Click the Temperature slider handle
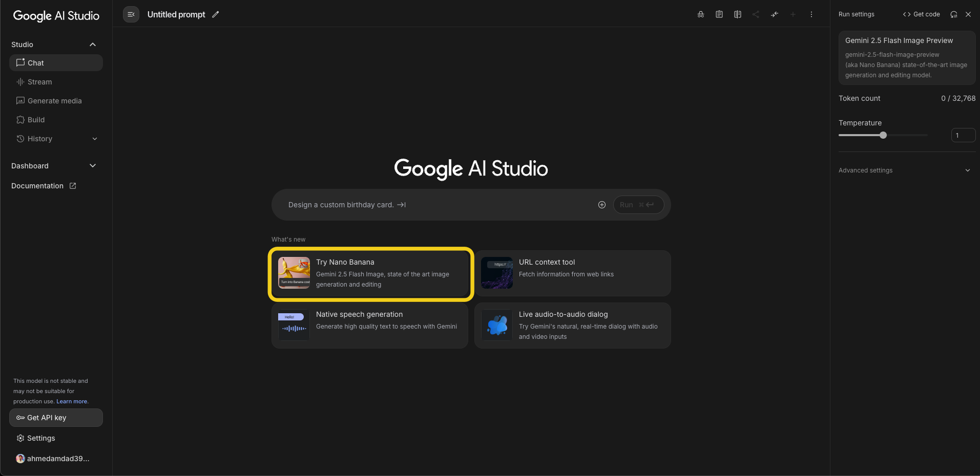This screenshot has height=476, width=980. [x=883, y=135]
